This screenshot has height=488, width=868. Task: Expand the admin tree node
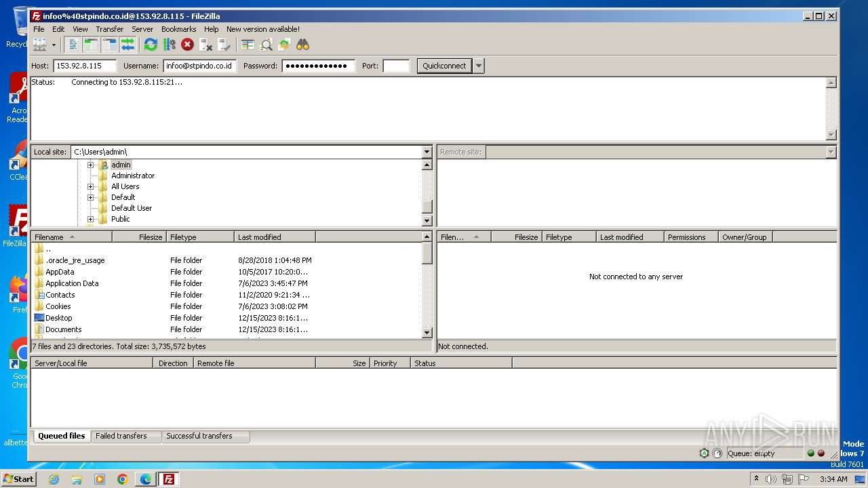click(90, 165)
